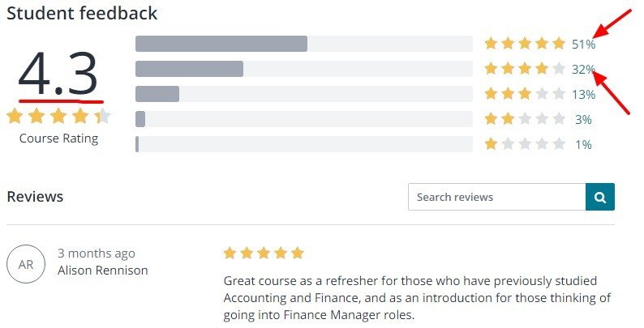Click the five-star rating row icons
This screenshot has width=644, height=328.
coord(524,44)
